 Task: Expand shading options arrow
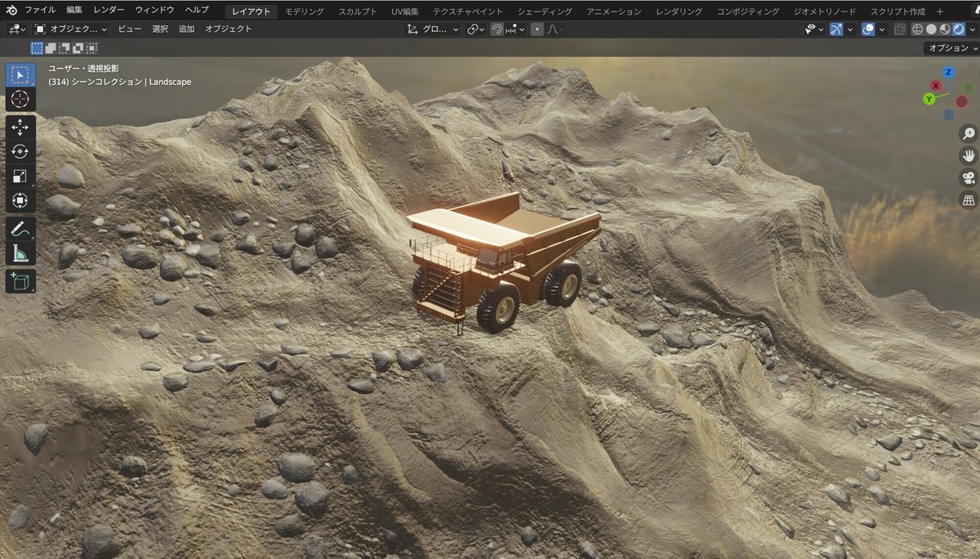point(972,29)
